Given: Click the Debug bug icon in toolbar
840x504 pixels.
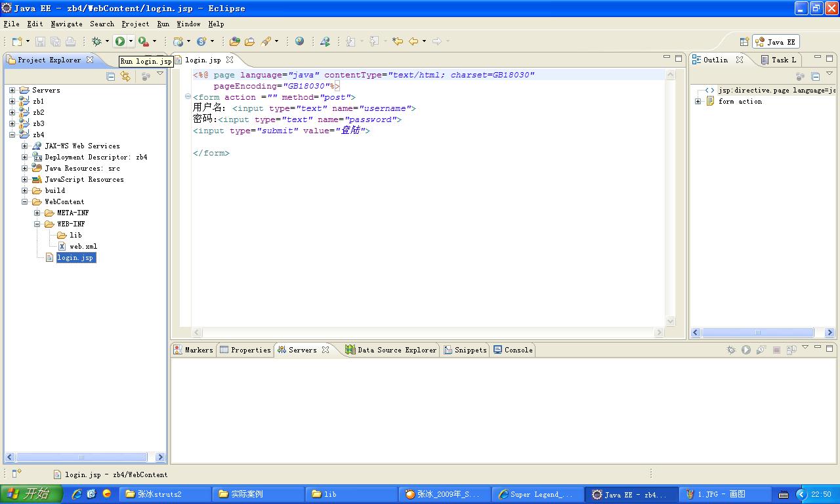Looking at the screenshot, I should coord(96,41).
